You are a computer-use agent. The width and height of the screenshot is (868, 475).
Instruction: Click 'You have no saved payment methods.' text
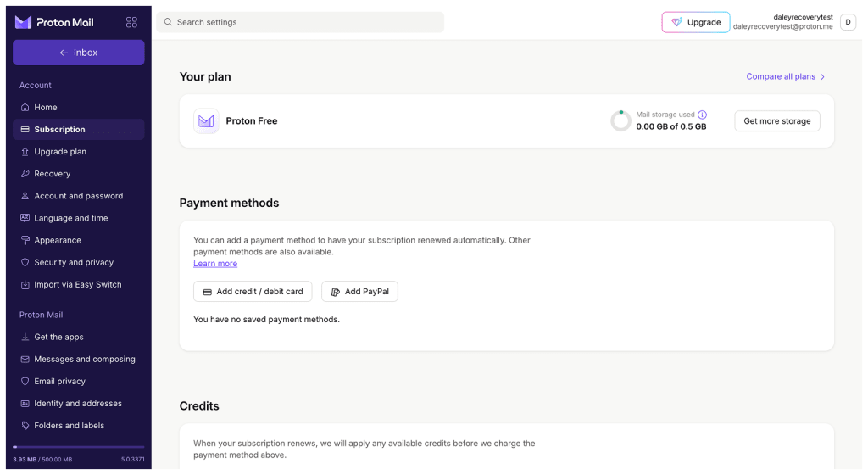(x=266, y=320)
